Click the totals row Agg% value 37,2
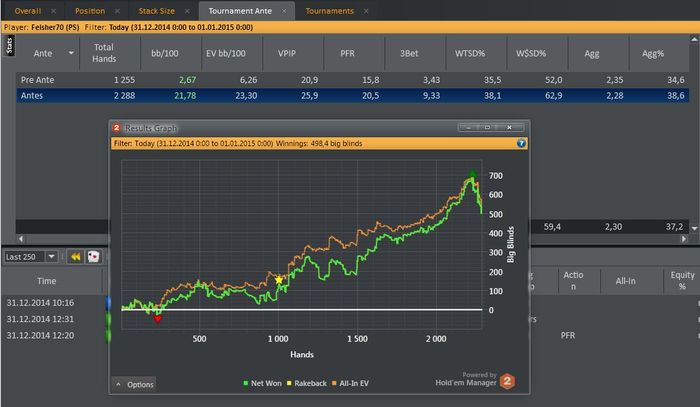Image resolution: width=700 pixels, height=407 pixels. (x=674, y=227)
